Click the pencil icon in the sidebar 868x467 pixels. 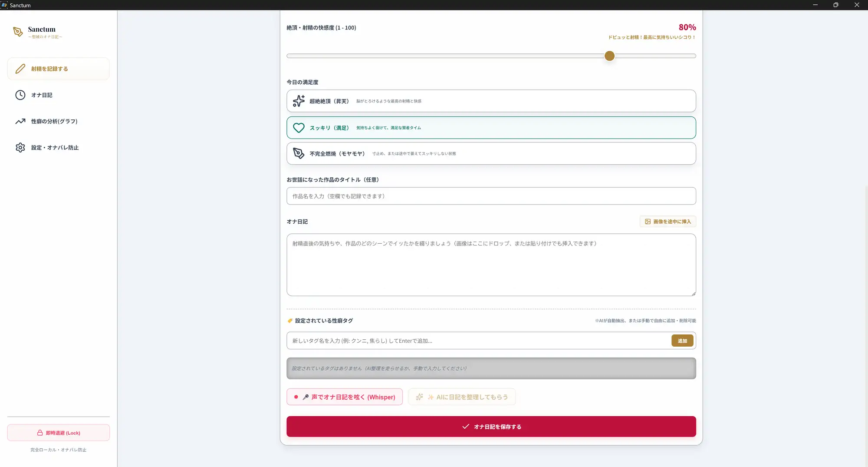pos(20,69)
